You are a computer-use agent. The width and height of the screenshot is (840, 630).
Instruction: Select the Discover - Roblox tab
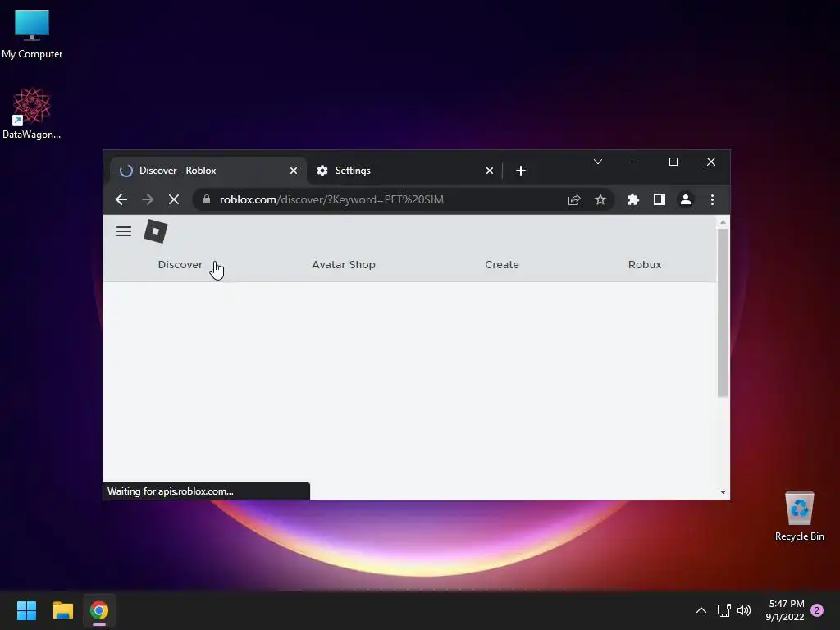(x=208, y=171)
